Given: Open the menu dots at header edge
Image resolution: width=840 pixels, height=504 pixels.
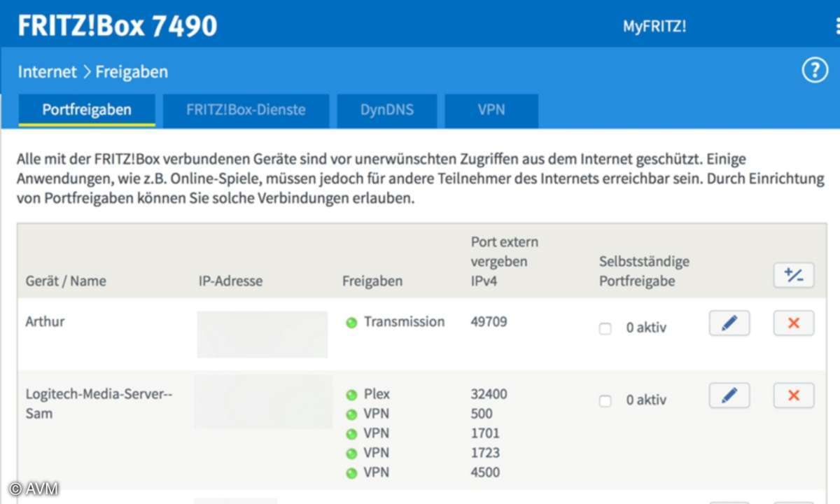Looking at the screenshot, I should coord(837,27).
